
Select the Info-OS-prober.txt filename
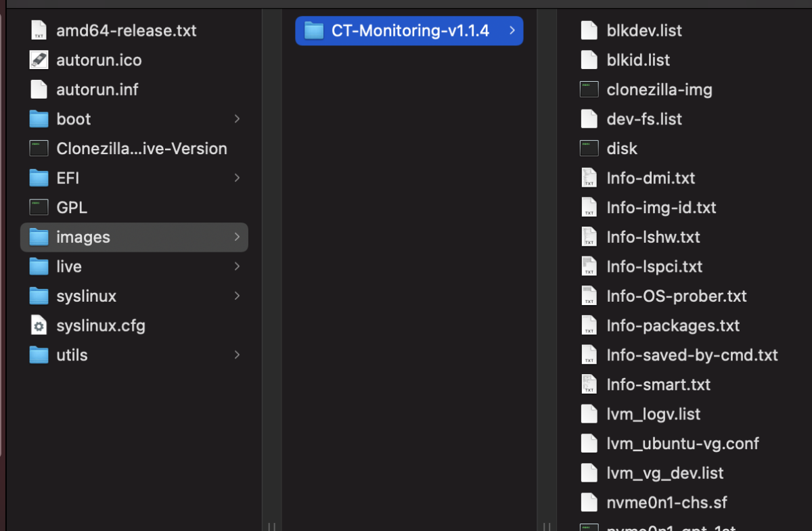[677, 296]
